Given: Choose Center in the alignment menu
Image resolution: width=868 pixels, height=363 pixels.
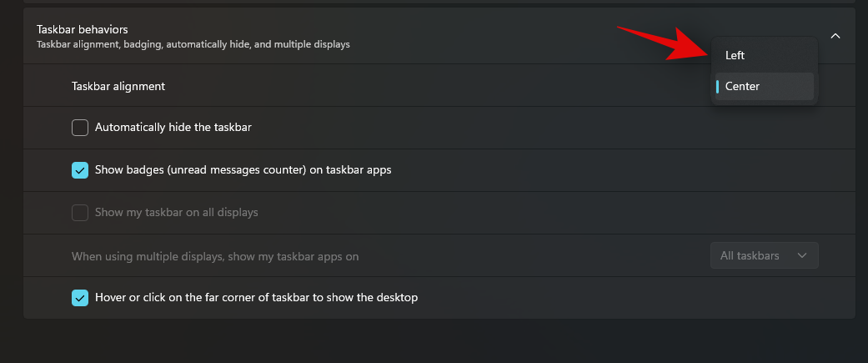Looking at the screenshot, I should coord(742,86).
